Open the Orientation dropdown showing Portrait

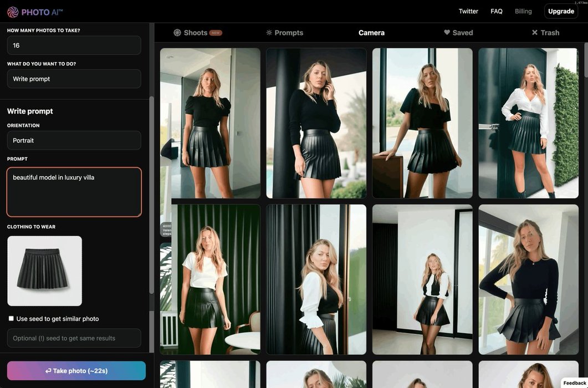(x=74, y=140)
